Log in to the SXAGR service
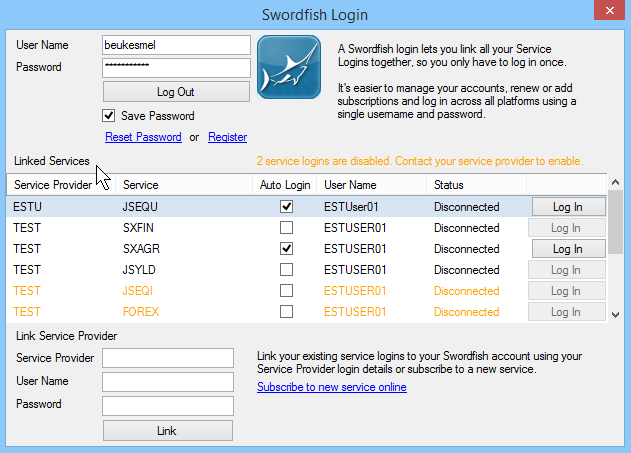 (x=567, y=249)
